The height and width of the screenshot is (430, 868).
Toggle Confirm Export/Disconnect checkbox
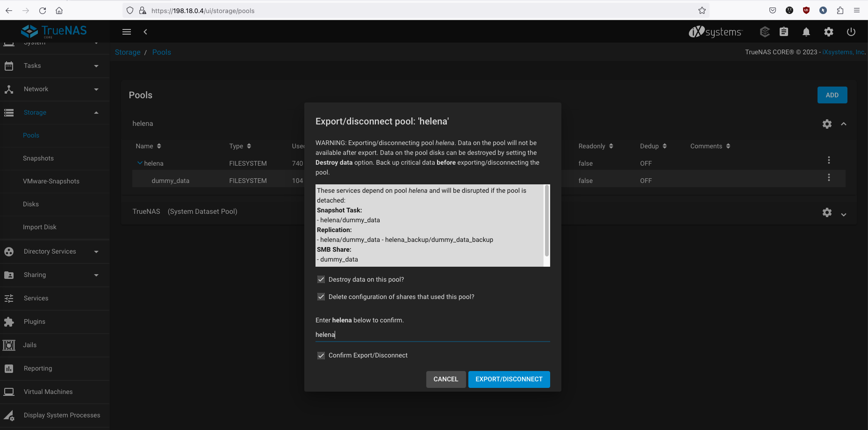[x=321, y=356]
